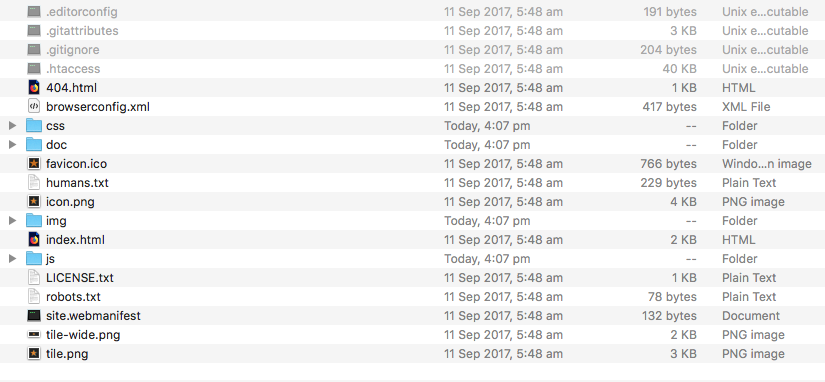This screenshot has height=382, width=825.
Task: Select the .gitattributes file row
Action: [x=412, y=31]
